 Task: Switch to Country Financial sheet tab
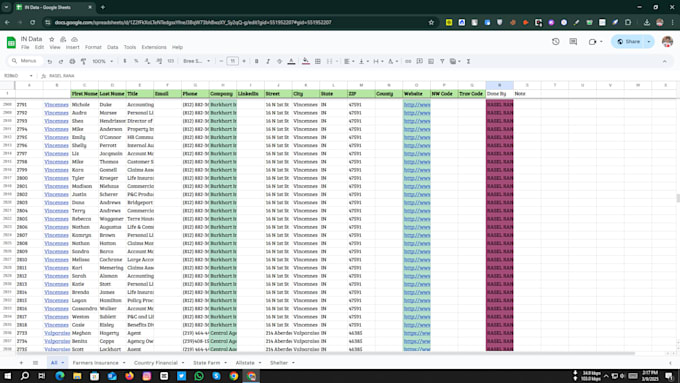click(156, 363)
